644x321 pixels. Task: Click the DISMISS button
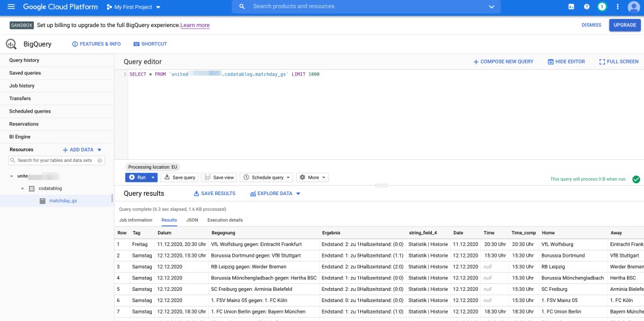(591, 25)
